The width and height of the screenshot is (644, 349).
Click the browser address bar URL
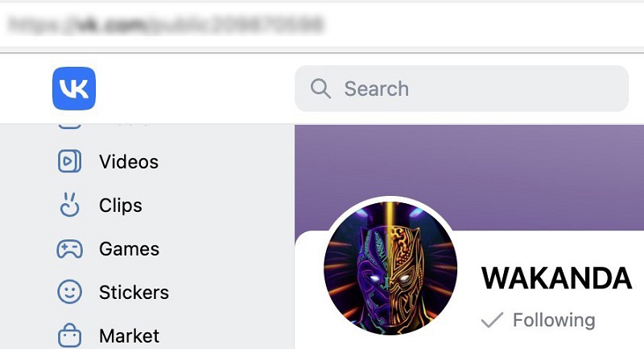point(166,25)
